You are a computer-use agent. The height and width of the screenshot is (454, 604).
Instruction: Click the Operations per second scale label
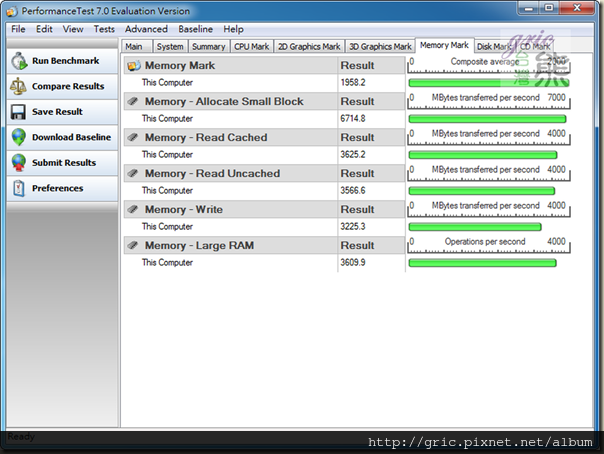click(x=485, y=241)
